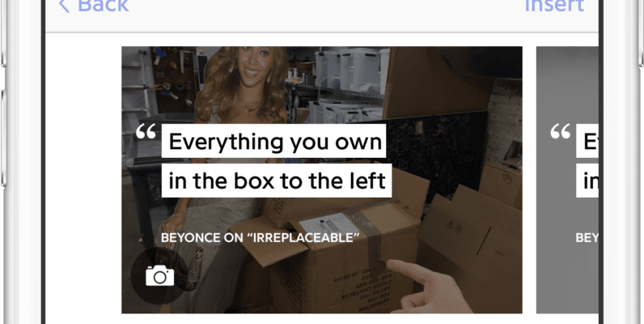This screenshot has height=324, width=644.
Task: Click the Back label in the header
Action: coord(103,6)
